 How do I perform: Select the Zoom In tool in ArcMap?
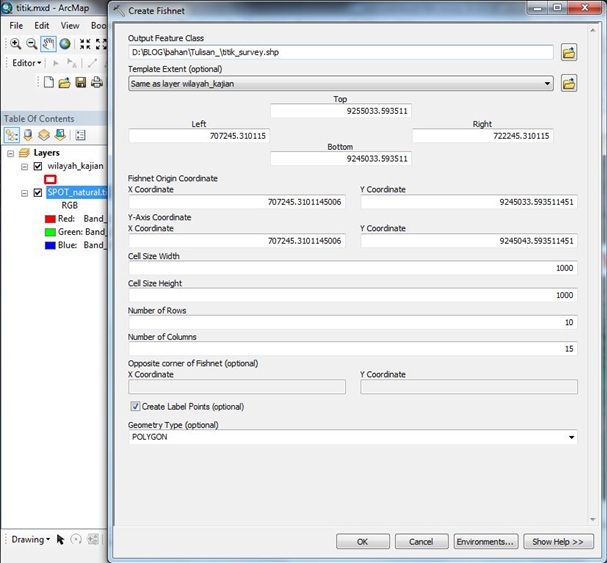point(15,44)
